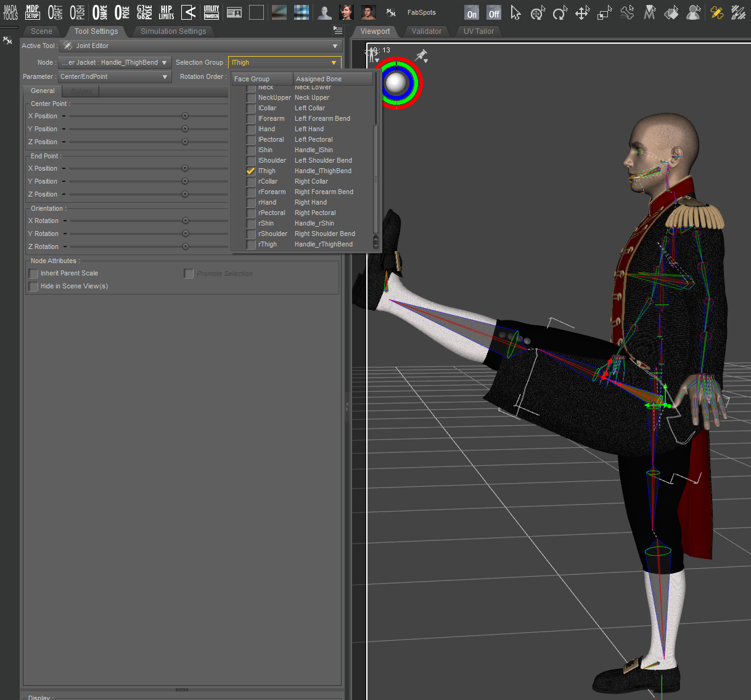Click the viewport camera orbit ball
The image size is (751, 700).
click(x=396, y=82)
